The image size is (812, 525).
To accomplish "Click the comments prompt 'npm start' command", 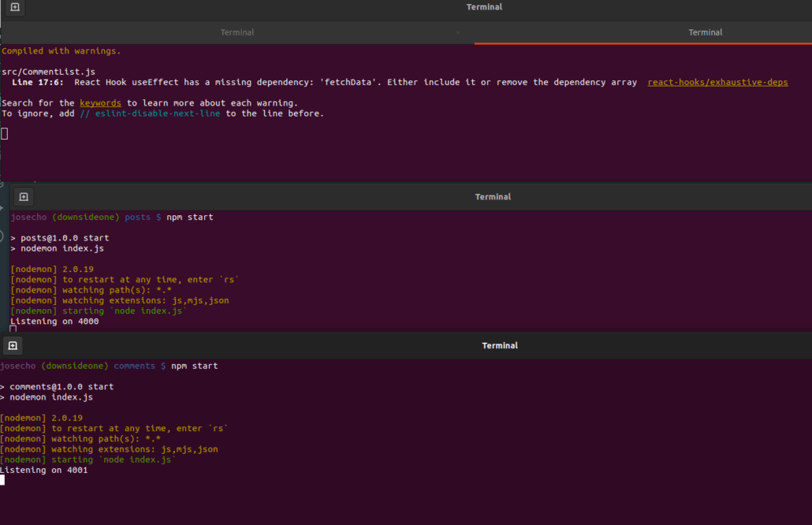I will click(x=194, y=366).
